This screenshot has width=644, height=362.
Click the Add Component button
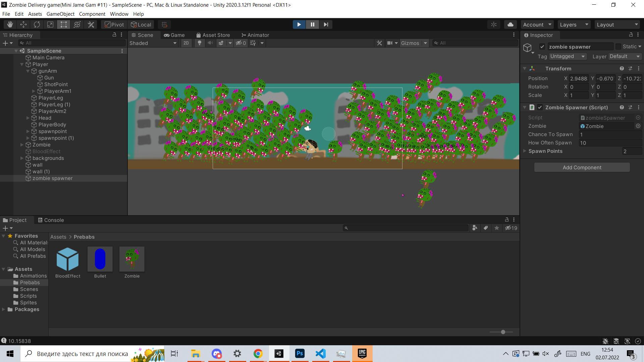coord(582,168)
